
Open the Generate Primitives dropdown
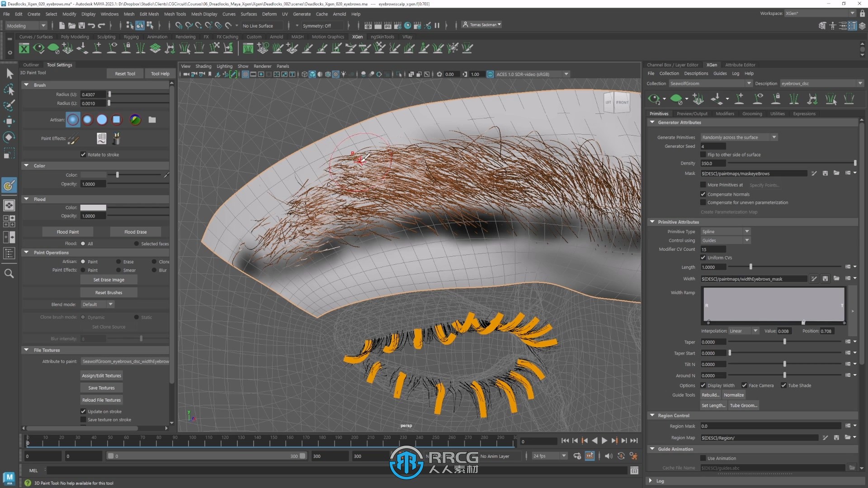tap(739, 137)
